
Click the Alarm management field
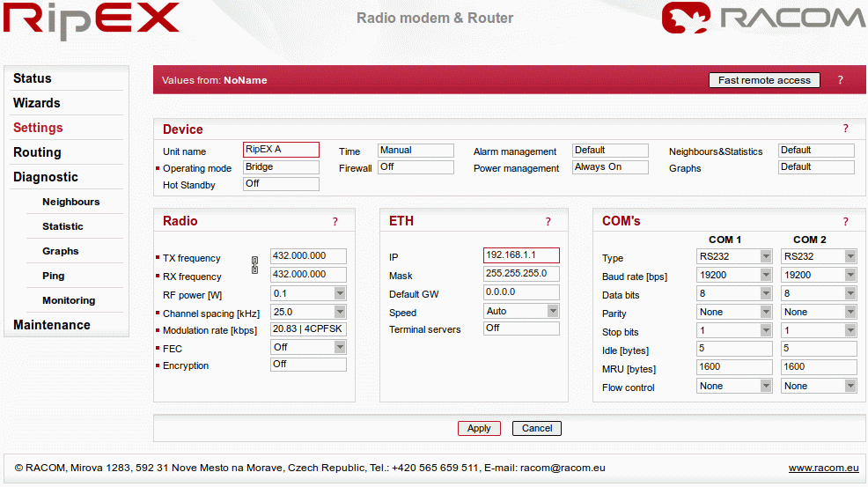tap(610, 151)
